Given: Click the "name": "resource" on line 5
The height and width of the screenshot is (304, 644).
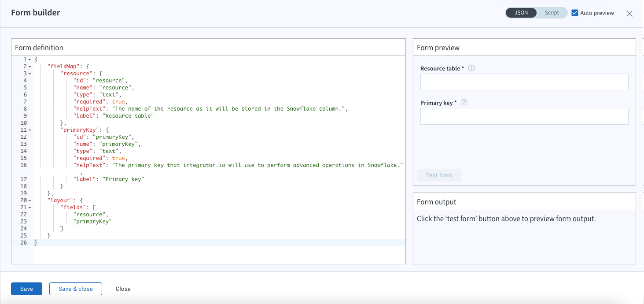Looking at the screenshot, I should (103, 88).
